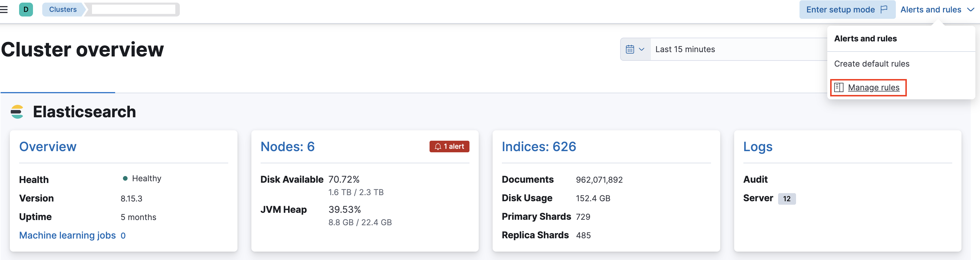This screenshot has width=980, height=260.
Task: Select the Primary Shards value 729
Action: [x=583, y=217]
